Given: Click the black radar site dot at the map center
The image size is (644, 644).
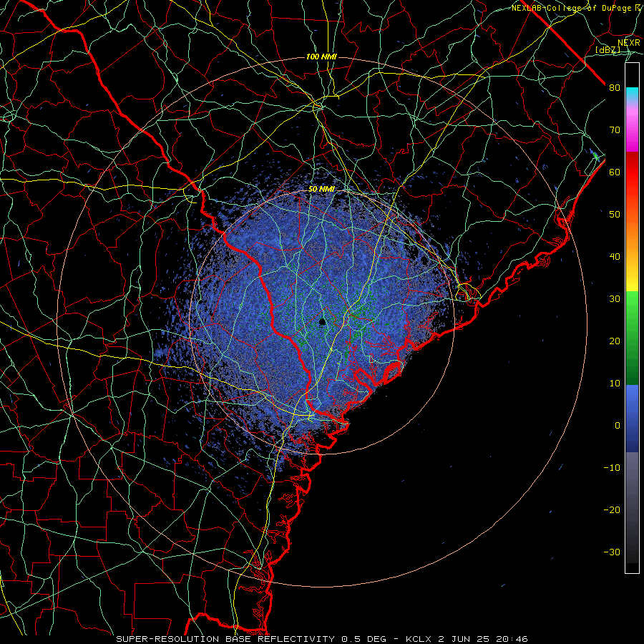Looking at the screenshot, I should pyautogui.click(x=323, y=321).
